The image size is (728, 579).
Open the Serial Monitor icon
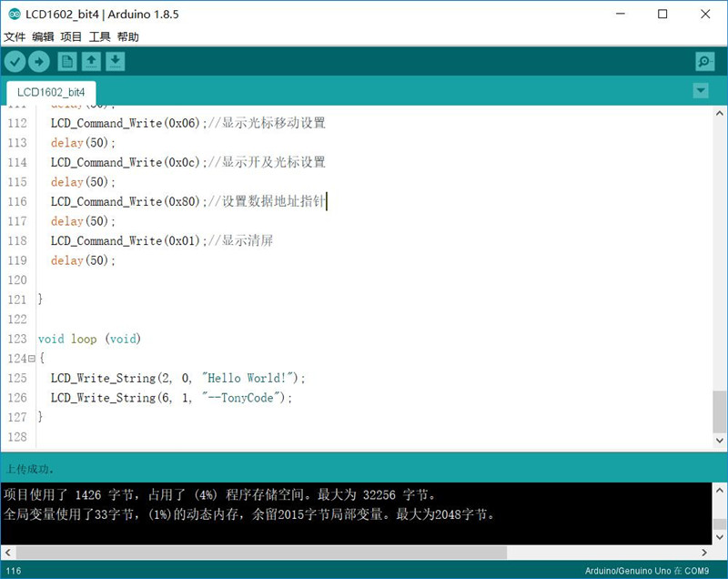[x=703, y=61]
